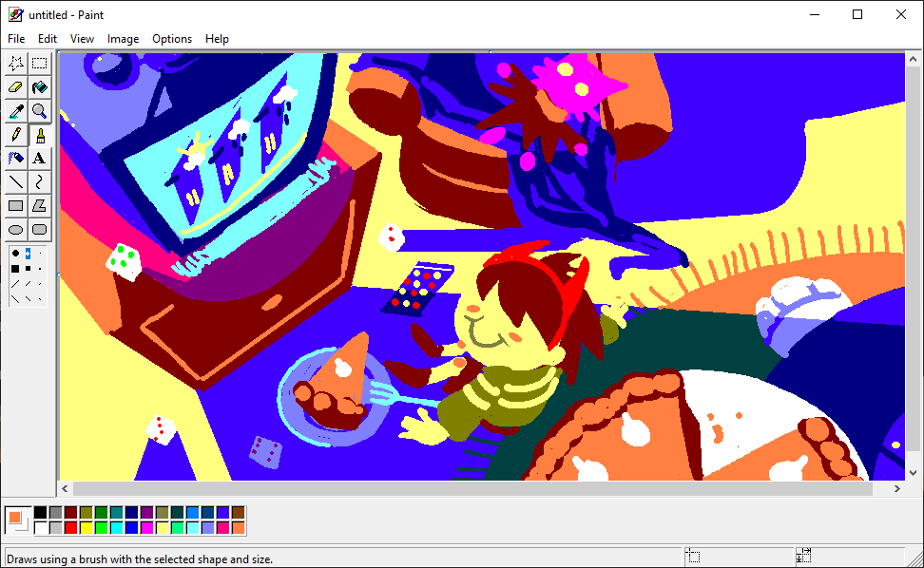Screen dimensions: 924x568
Task: Pick lime green from the palette
Action: tap(102, 528)
